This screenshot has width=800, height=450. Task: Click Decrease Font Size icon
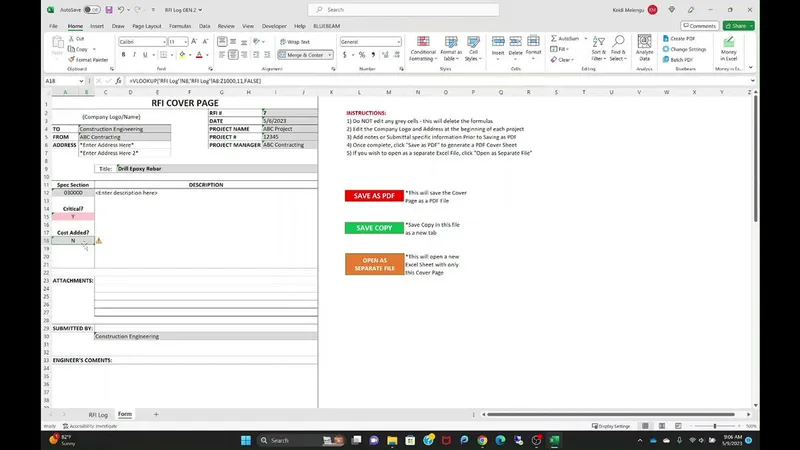click(205, 42)
